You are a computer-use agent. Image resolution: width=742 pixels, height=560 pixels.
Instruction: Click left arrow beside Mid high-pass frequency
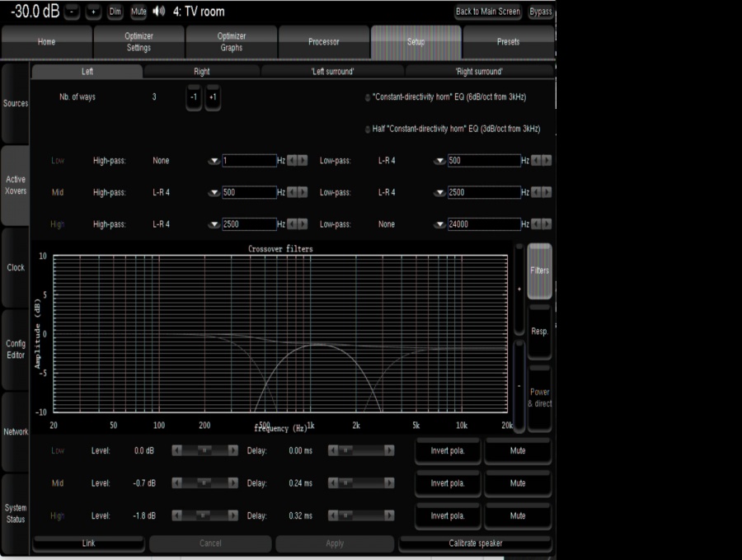(x=292, y=192)
